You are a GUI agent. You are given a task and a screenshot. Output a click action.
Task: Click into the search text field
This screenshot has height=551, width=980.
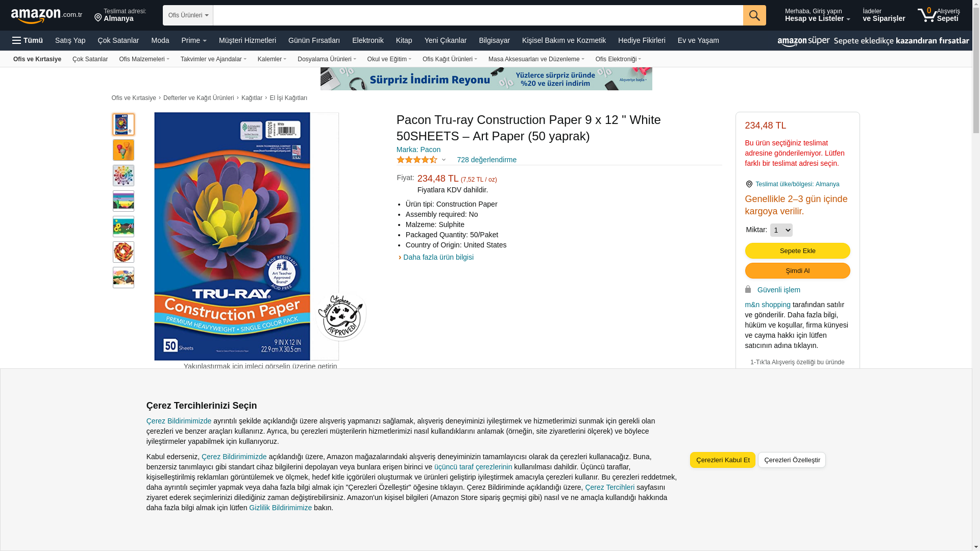478,15
